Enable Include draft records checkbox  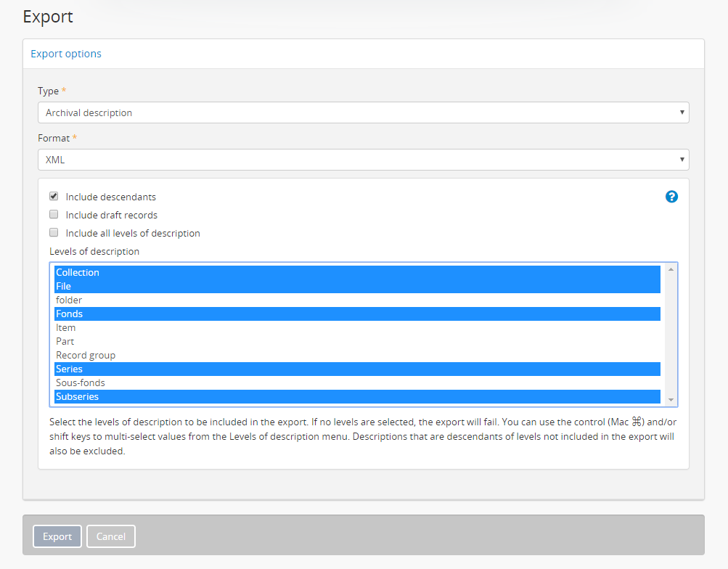(x=54, y=215)
